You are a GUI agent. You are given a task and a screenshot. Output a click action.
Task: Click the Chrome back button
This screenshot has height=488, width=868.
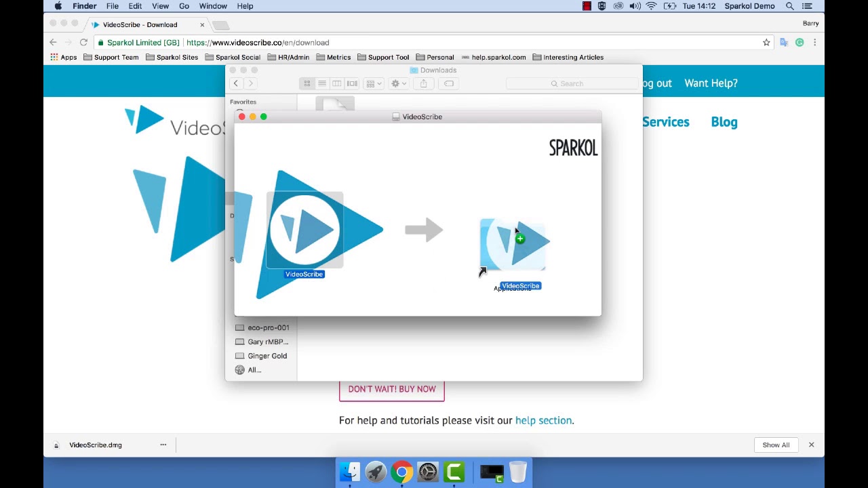(x=53, y=42)
